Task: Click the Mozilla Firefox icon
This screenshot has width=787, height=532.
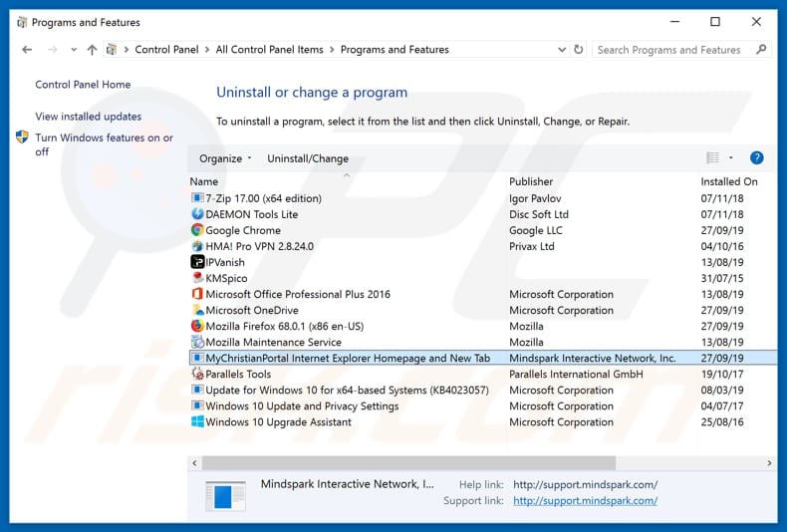Action: pyautogui.click(x=197, y=326)
